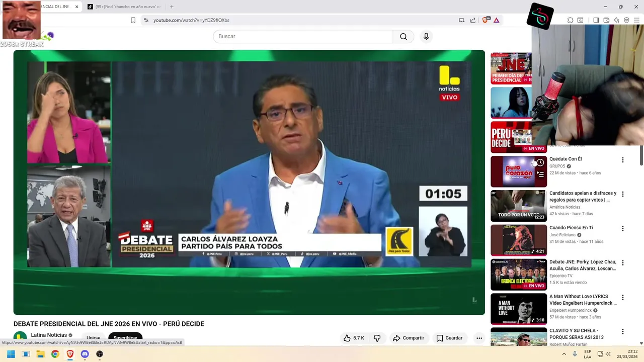The image size is (644, 362).
Task: Open CLAVITO Y SU CHELA video title
Action: [x=577, y=334]
